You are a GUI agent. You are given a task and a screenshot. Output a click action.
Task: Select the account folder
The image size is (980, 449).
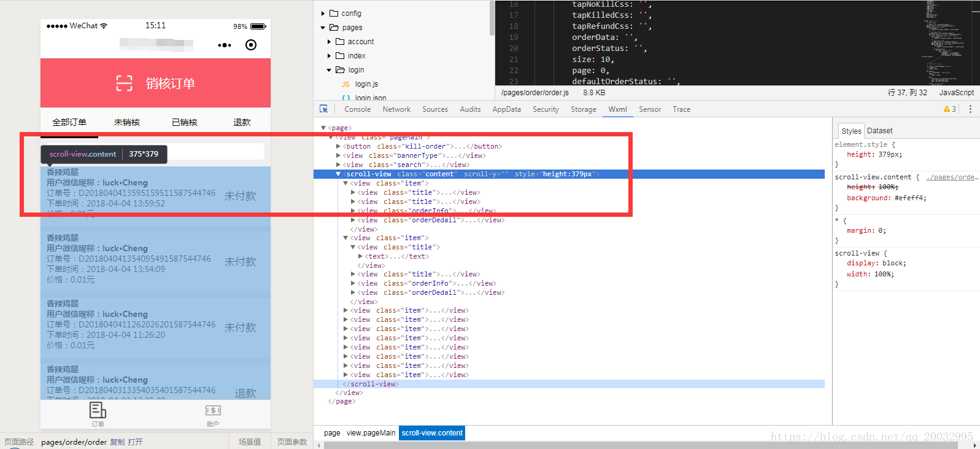361,42
